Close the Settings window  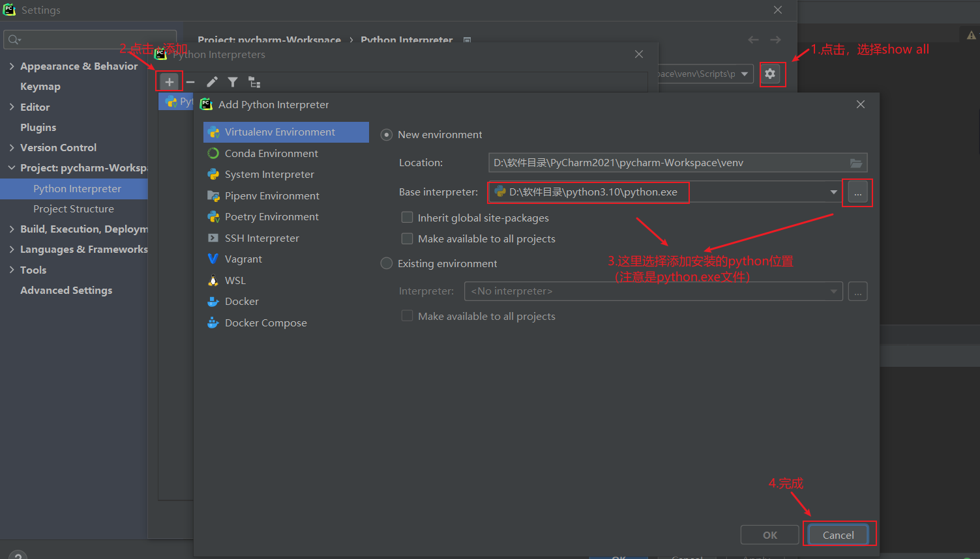[x=778, y=10]
